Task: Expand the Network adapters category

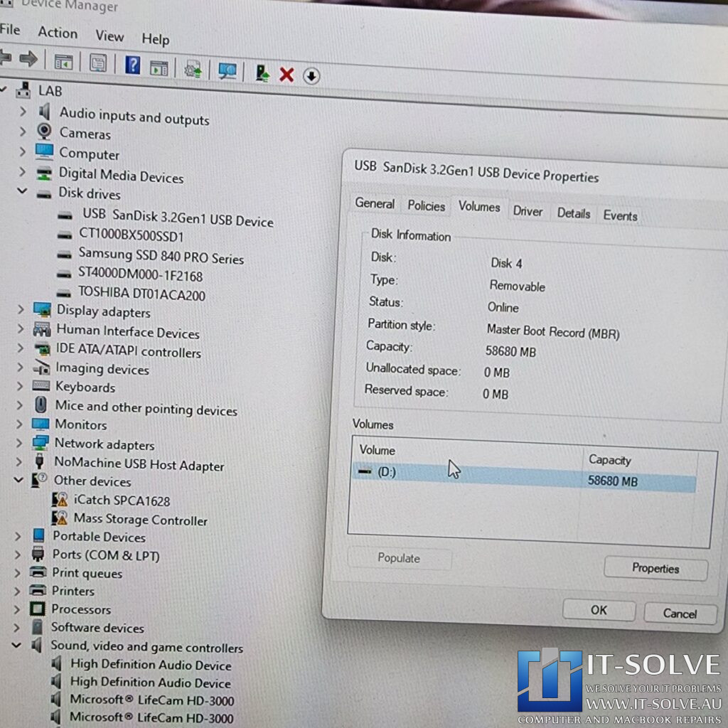Action: click(20, 444)
